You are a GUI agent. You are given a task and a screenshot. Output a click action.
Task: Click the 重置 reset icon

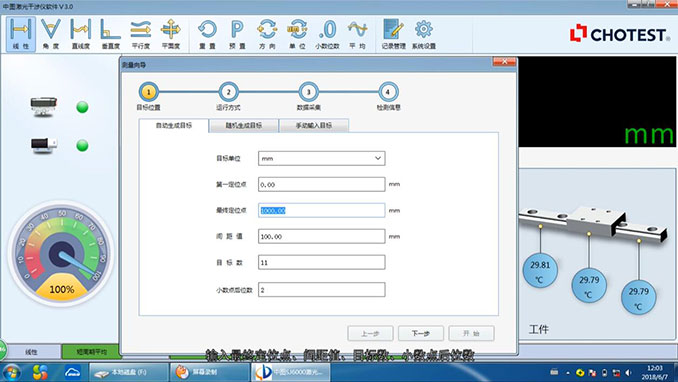pyautogui.click(x=207, y=34)
